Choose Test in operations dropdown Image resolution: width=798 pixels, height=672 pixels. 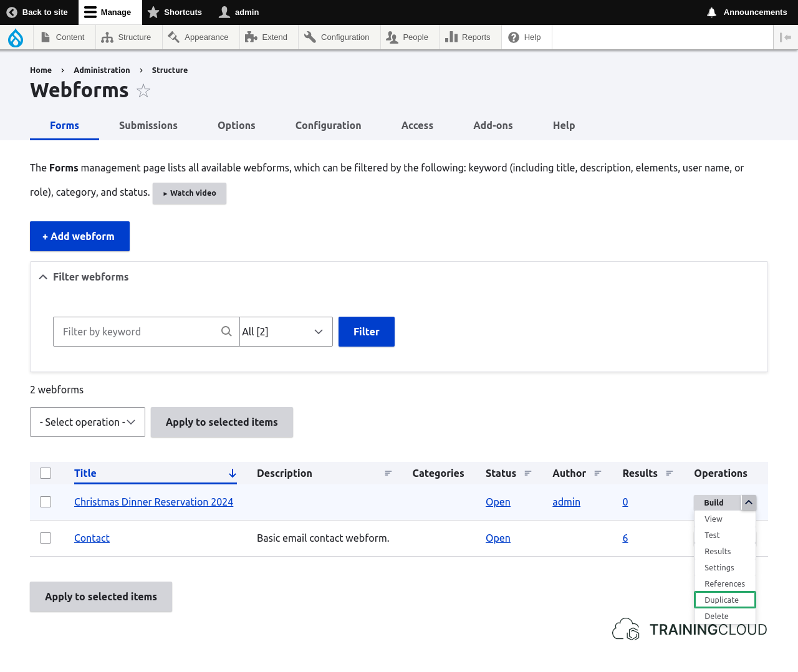tap(725, 535)
